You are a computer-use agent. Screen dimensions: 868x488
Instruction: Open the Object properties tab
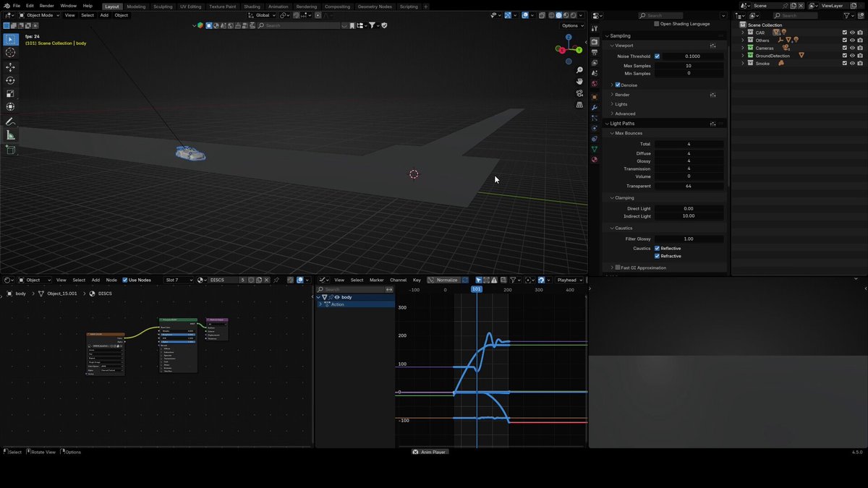595,96
